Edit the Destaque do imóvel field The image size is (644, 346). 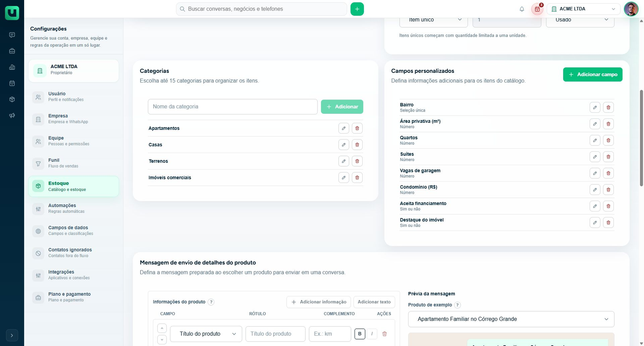click(x=595, y=222)
